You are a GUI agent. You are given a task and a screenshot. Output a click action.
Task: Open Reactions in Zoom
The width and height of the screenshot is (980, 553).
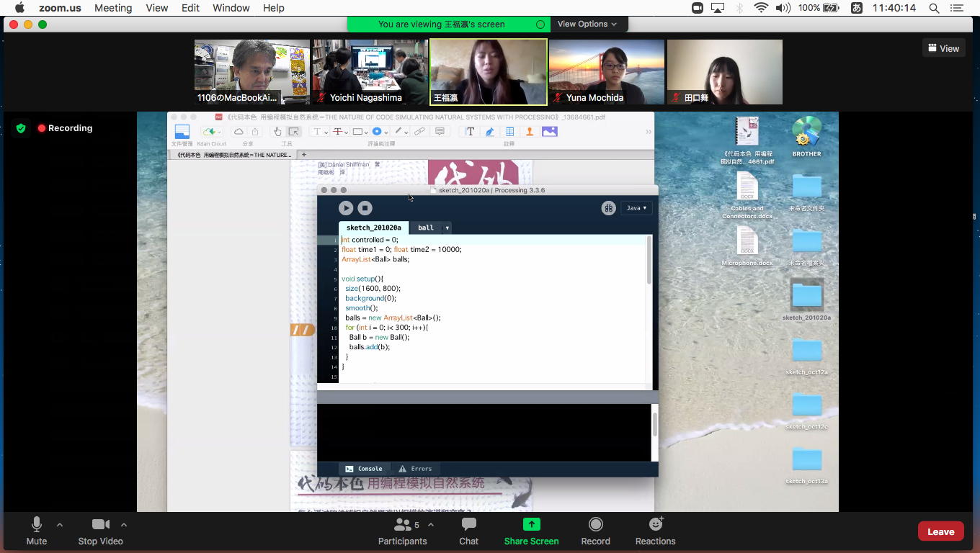[x=656, y=531]
